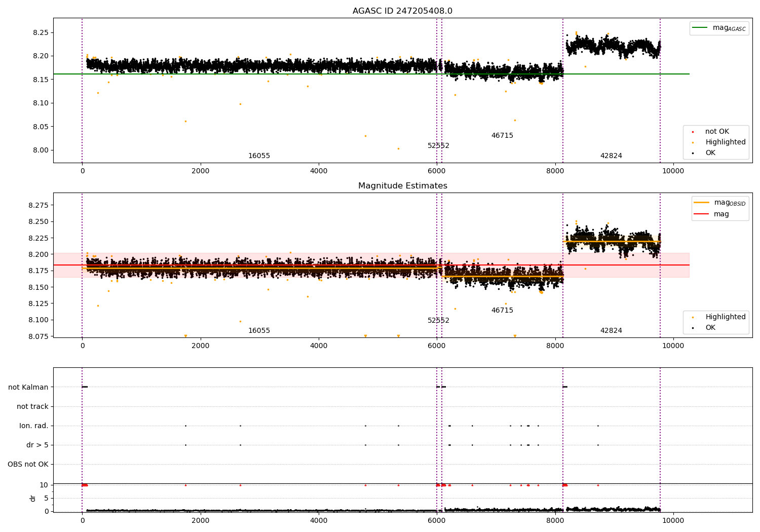Select the mag AGASC green legend entry
Screen dimensions: 760x532
coord(719,28)
